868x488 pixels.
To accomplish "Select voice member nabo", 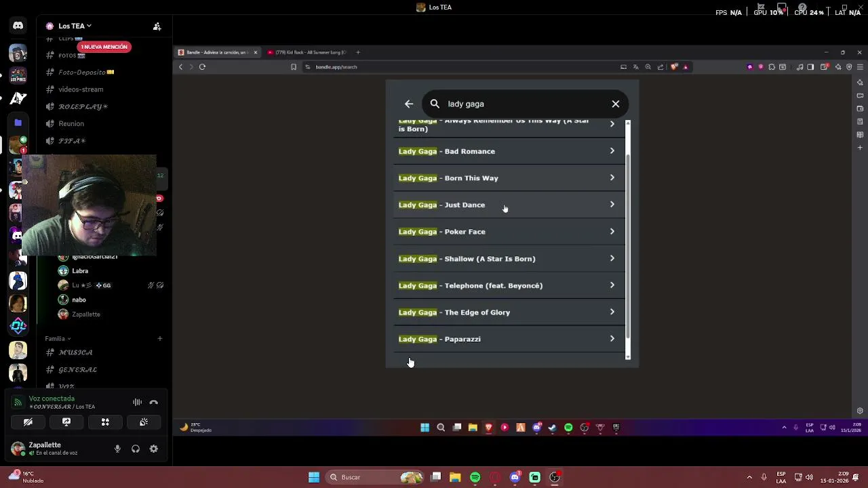I will [x=79, y=300].
